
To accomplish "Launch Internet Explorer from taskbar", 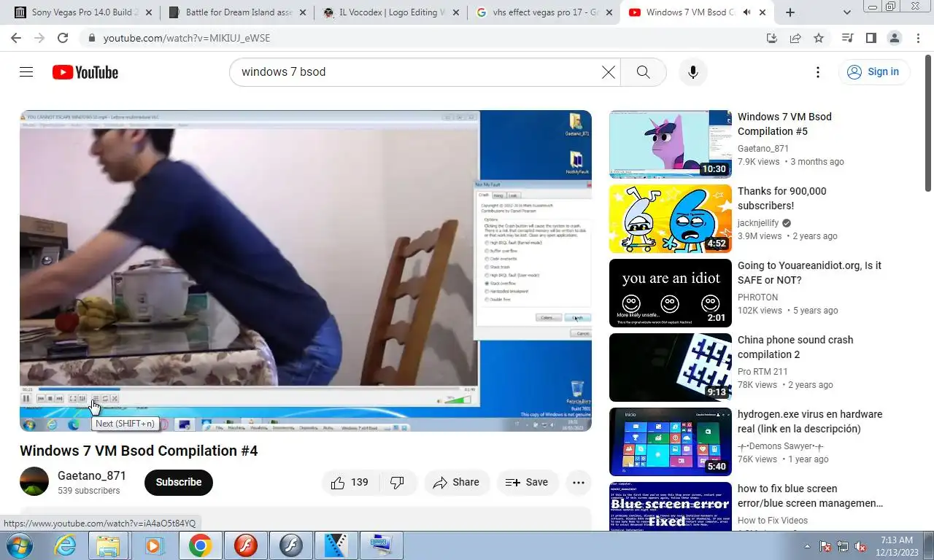I will coord(66,545).
